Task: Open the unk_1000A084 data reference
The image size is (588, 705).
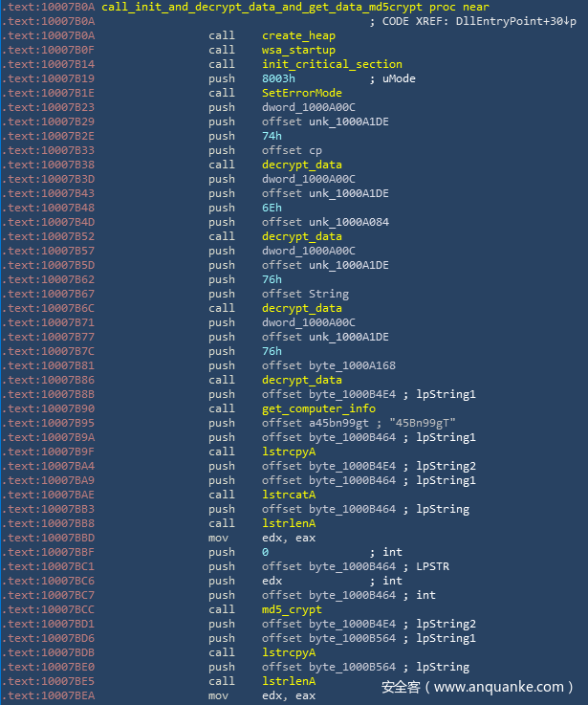Action: pos(331,222)
